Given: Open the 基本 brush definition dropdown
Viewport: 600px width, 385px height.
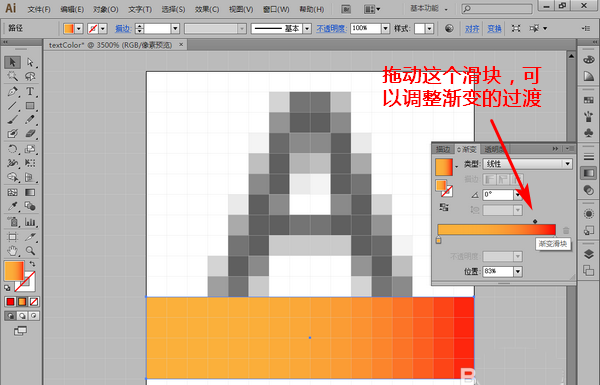Looking at the screenshot, I should pos(307,28).
